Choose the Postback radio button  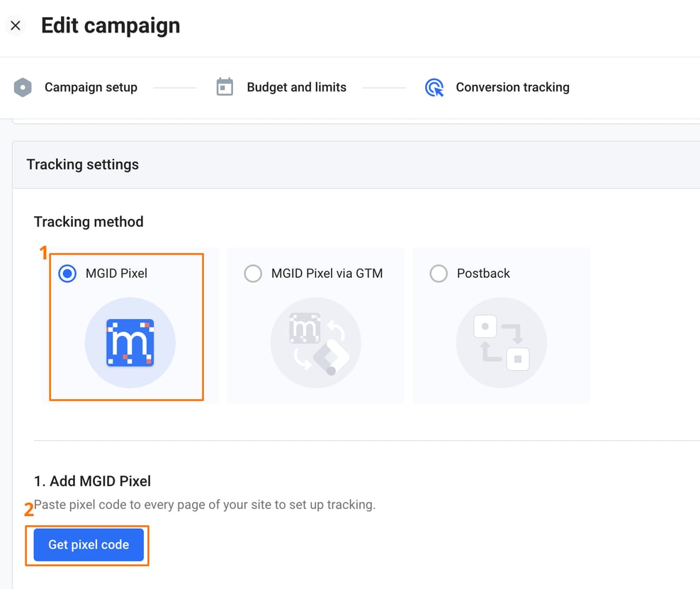pyautogui.click(x=439, y=274)
